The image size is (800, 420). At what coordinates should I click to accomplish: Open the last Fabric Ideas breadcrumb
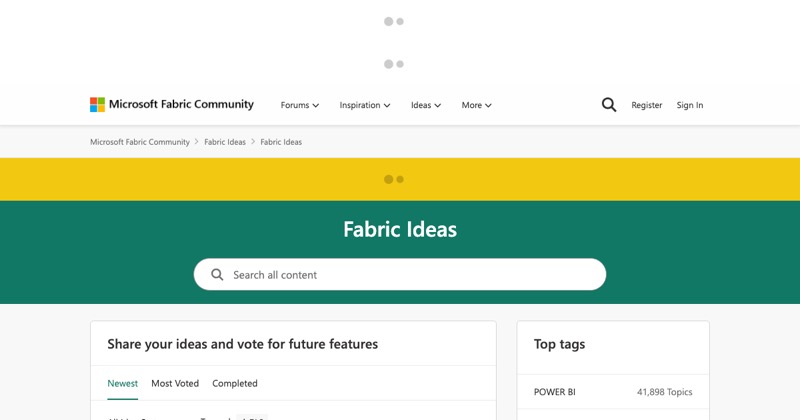coord(281,142)
